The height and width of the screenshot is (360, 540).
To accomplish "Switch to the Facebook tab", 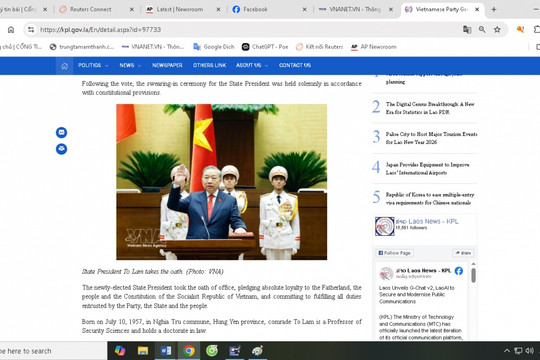I will click(255, 10).
